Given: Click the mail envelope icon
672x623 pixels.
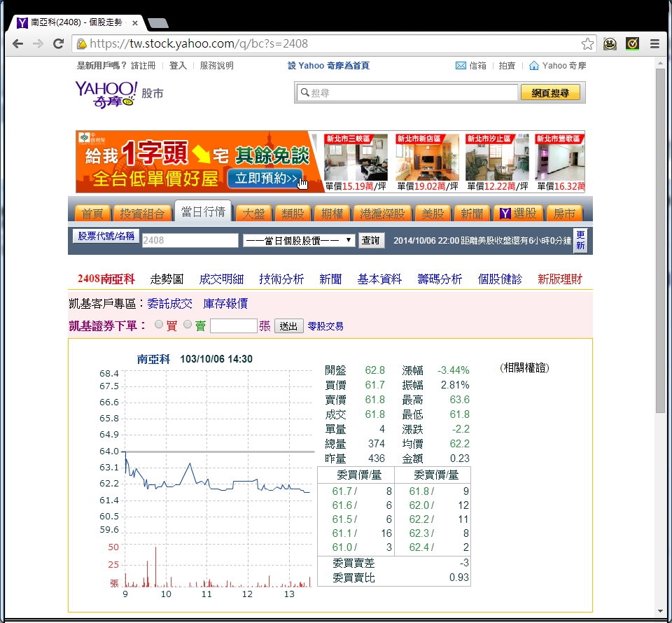Looking at the screenshot, I should coord(461,66).
